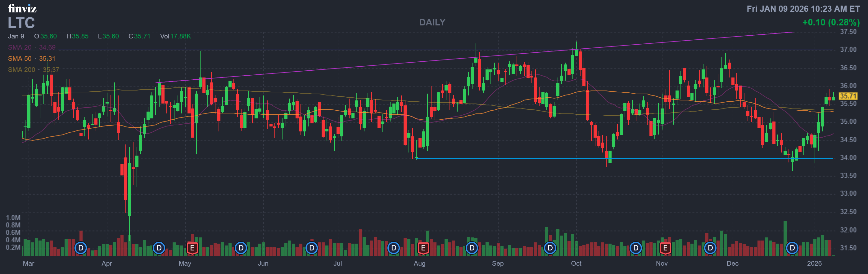Click the early August earnings marker
The height and width of the screenshot is (274, 868).
click(423, 248)
